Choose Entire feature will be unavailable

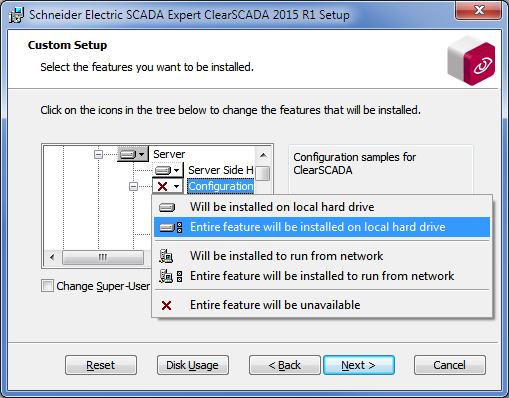pos(322,305)
